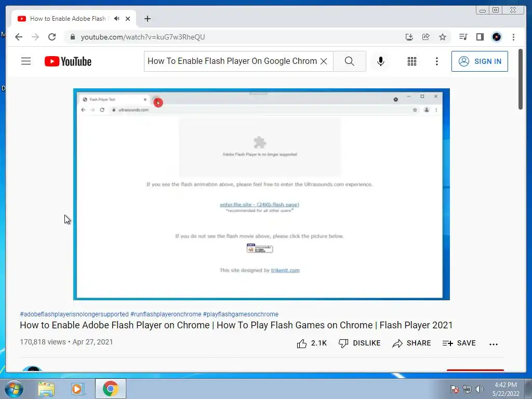Screen dimensions: 532x399
Task: Click the browser forward arrow
Action: 35,37
